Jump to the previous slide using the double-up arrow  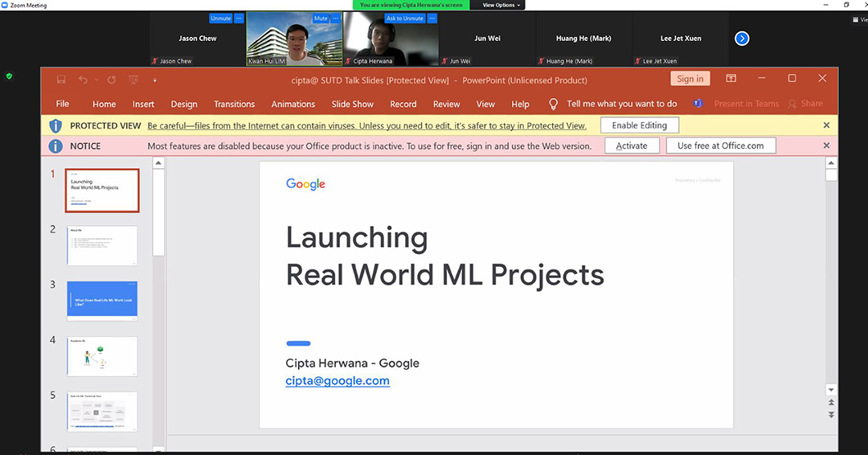pyautogui.click(x=831, y=402)
